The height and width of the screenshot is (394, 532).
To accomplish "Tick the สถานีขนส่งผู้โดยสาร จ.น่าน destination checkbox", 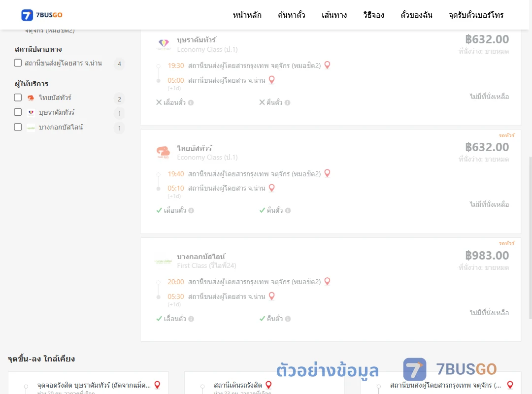I will (18, 63).
